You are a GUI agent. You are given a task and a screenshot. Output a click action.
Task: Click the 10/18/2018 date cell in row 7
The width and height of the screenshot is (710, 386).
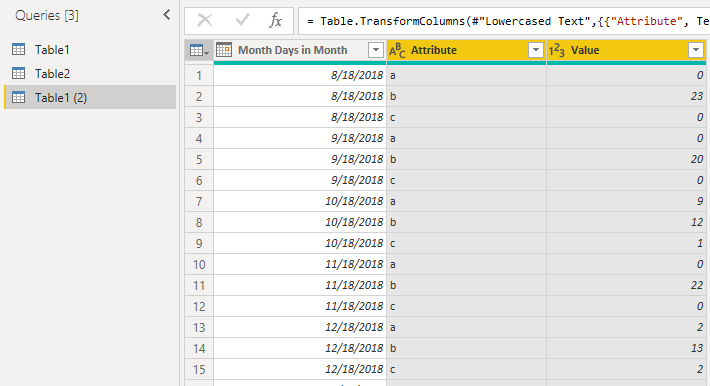[x=300, y=201]
